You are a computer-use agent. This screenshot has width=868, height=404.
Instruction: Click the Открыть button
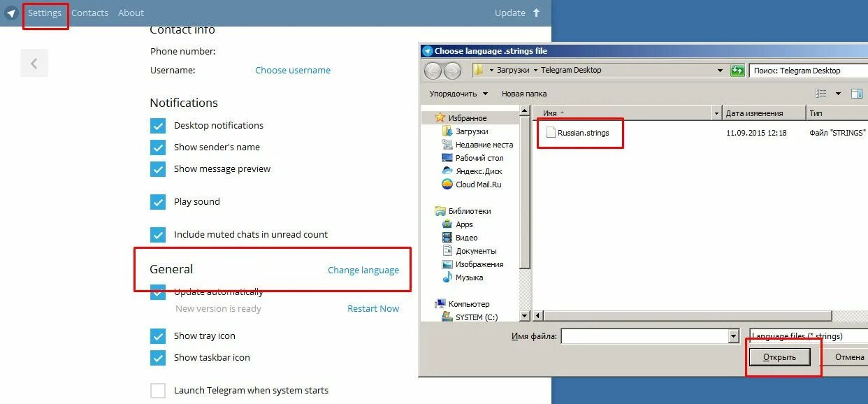coord(779,357)
